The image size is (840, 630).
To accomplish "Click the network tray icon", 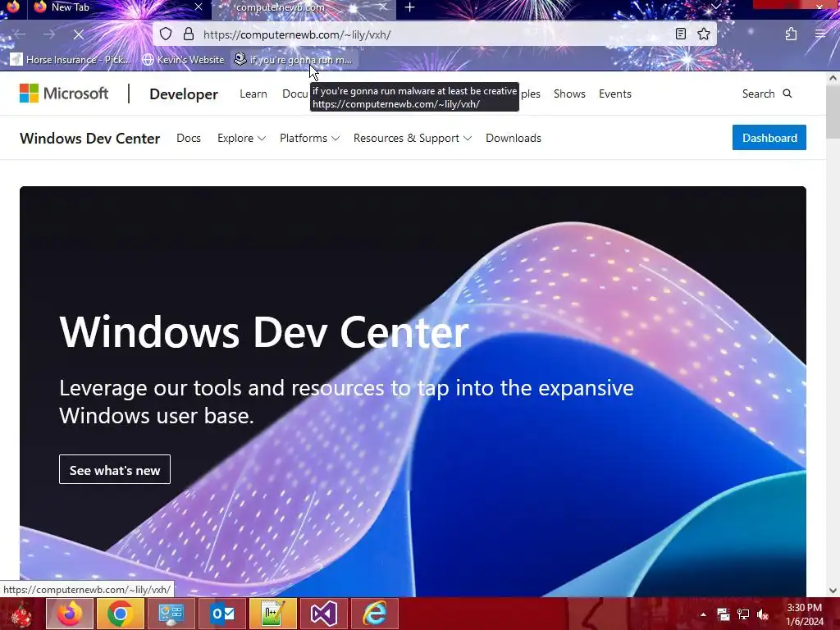I will tap(743, 614).
